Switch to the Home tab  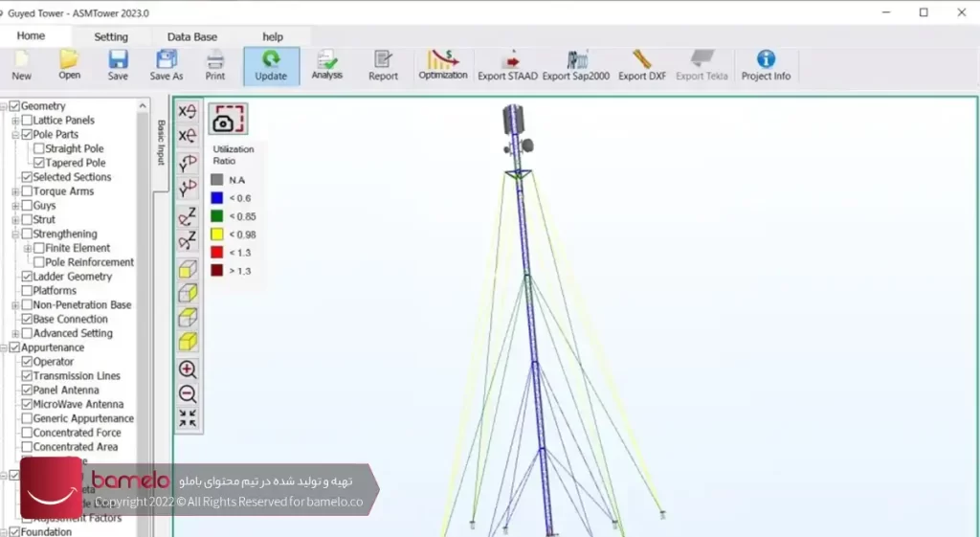pos(31,36)
